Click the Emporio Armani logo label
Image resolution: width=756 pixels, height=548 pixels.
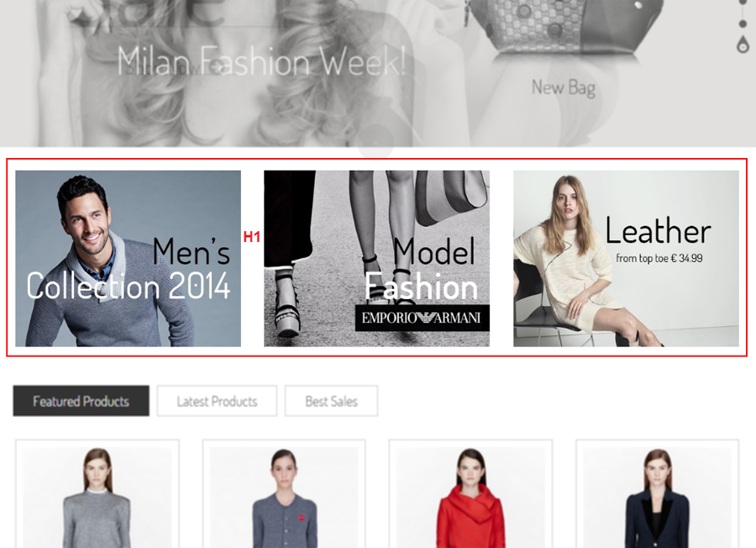(x=422, y=318)
